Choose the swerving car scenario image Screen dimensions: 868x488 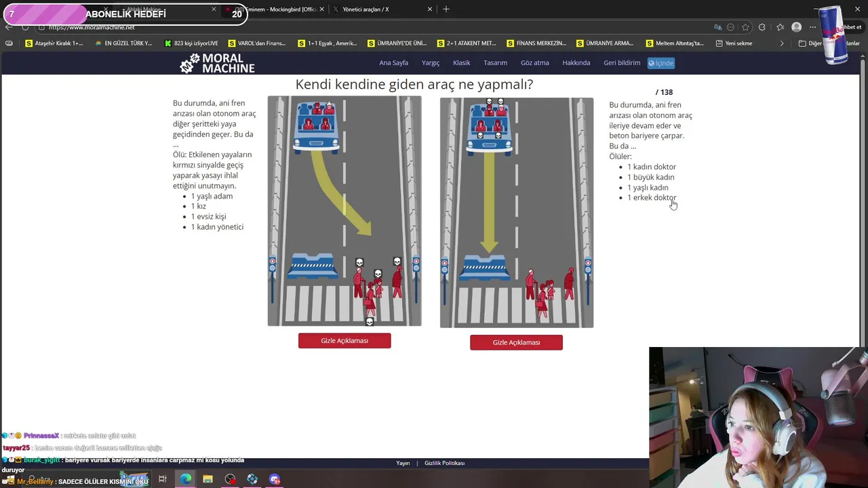344,211
